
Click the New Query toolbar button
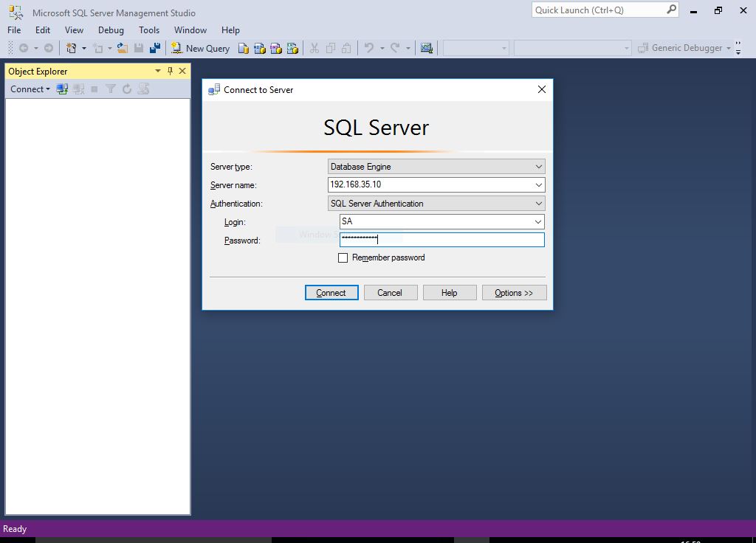coord(201,48)
